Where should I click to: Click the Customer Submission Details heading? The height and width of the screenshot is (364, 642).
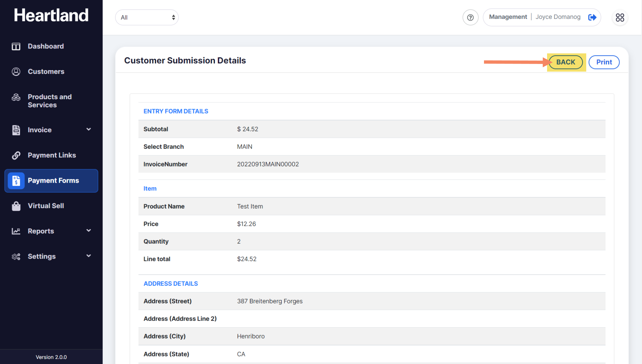point(185,60)
